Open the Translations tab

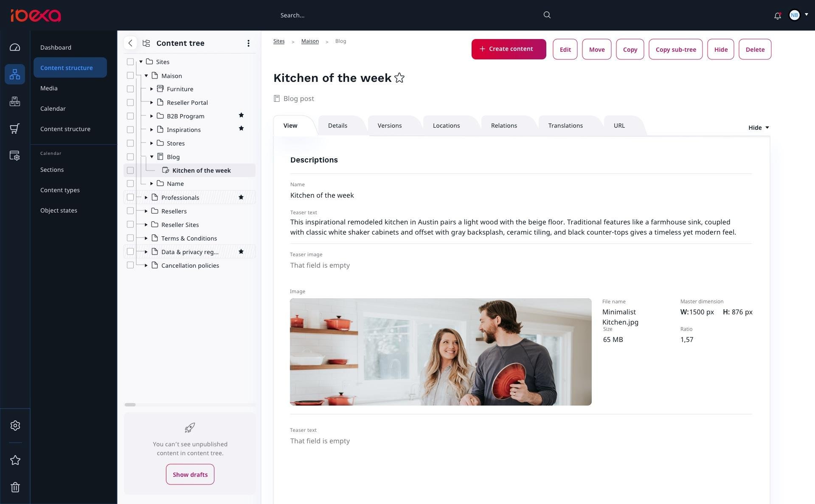coord(565,126)
